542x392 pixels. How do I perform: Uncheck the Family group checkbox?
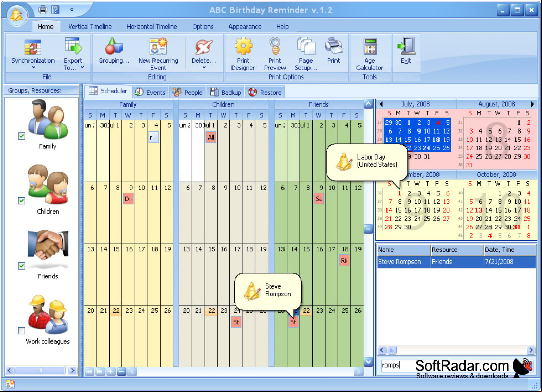point(22,136)
